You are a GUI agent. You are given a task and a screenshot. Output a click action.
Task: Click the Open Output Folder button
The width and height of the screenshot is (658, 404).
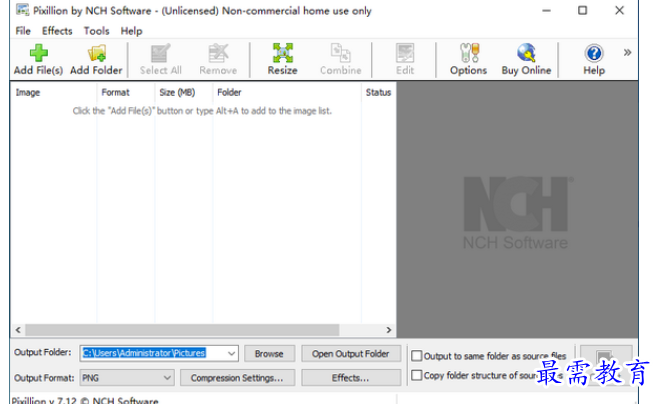click(351, 354)
